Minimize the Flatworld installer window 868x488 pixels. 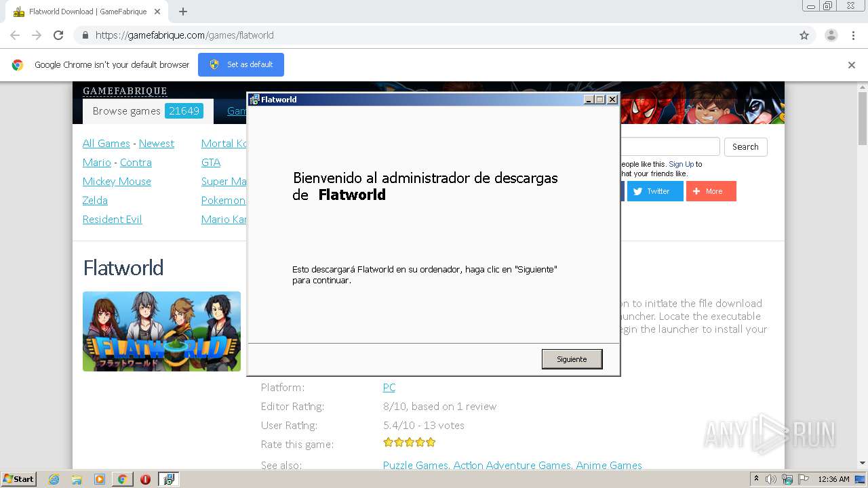[589, 100]
